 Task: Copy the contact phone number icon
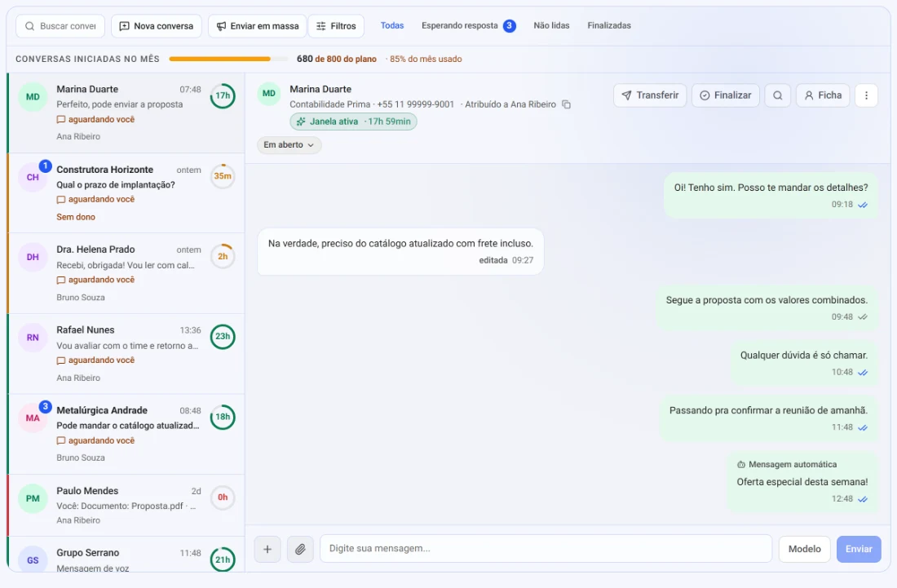566,104
